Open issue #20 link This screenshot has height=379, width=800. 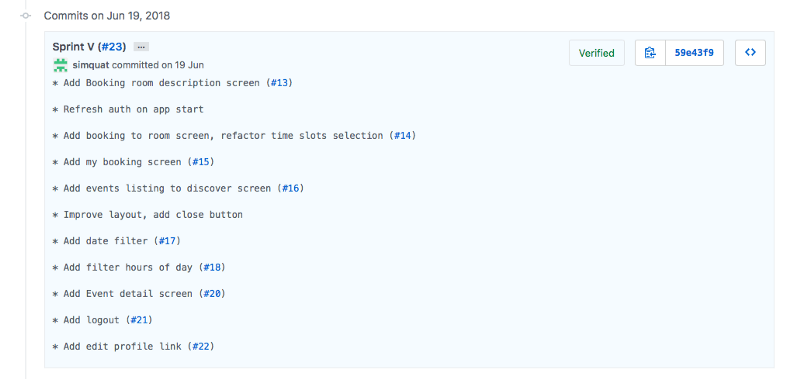212,294
